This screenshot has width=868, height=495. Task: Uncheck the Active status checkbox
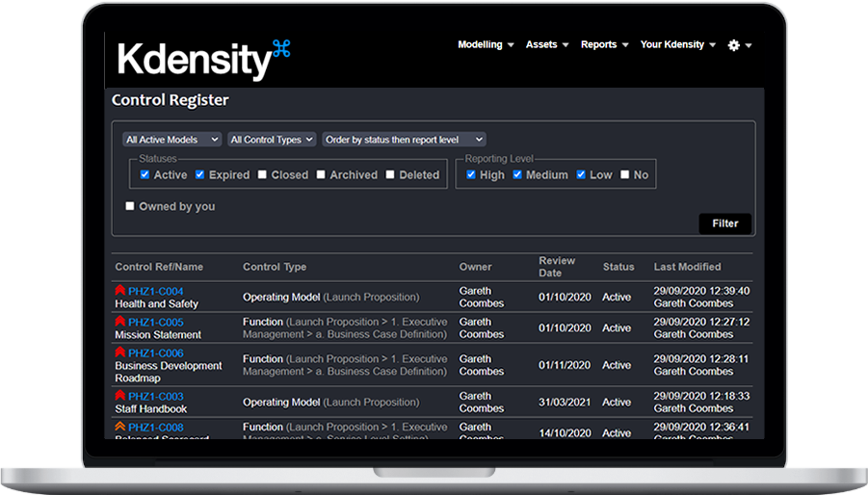coord(145,174)
